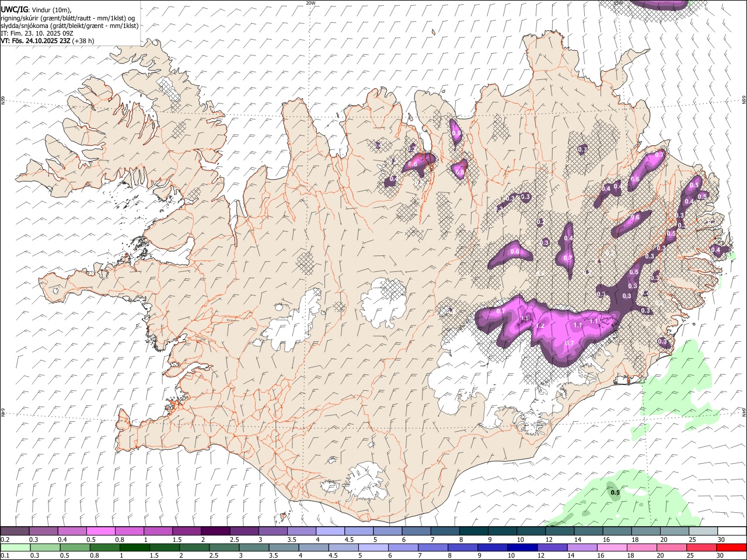Viewport: 747px width, 560px height.
Task: Click the bold black '0.5' offshore rain value
Action: (615, 493)
